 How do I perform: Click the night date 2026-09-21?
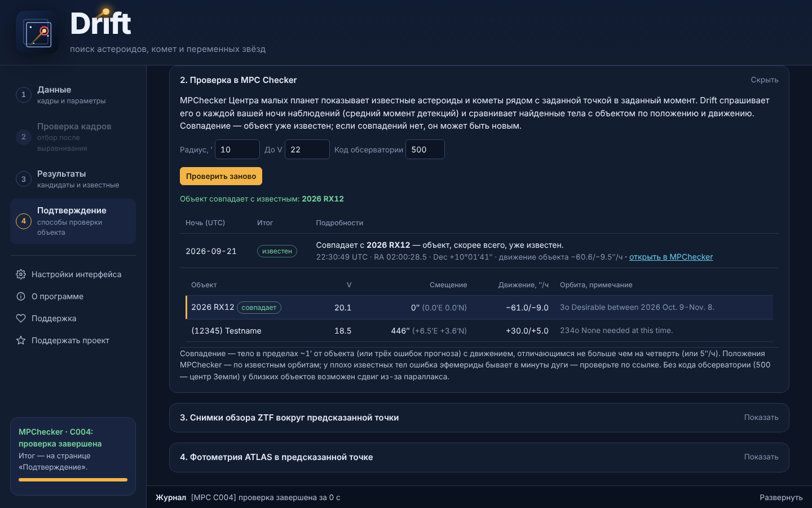pos(211,251)
